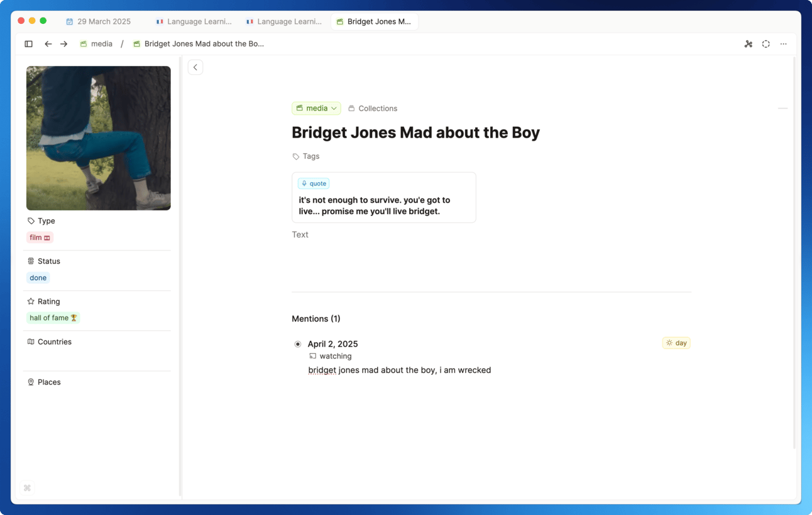Image resolution: width=812 pixels, height=515 pixels.
Task: Click the day tag on the mention
Action: coord(676,343)
